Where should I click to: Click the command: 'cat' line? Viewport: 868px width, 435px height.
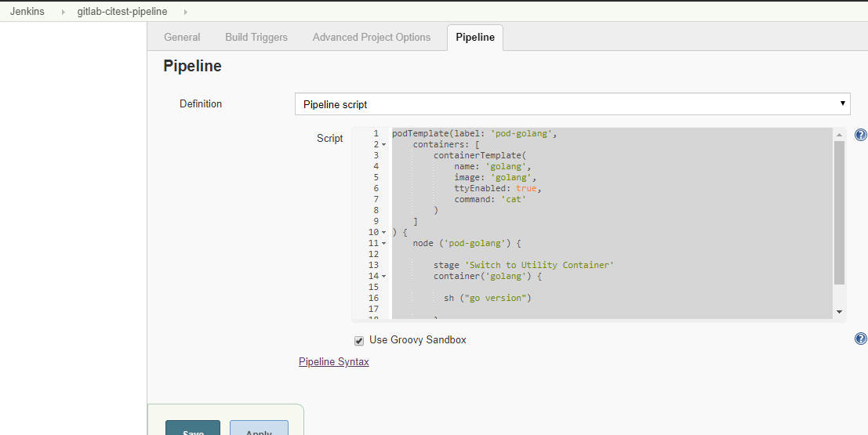point(490,199)
